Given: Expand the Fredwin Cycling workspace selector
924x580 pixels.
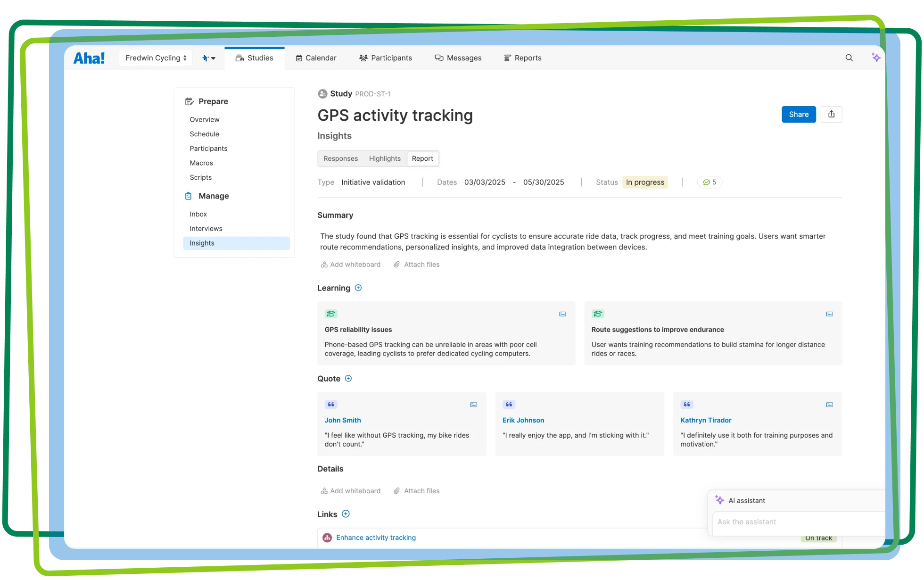Looking at the screenshot, I should [156, 58].
